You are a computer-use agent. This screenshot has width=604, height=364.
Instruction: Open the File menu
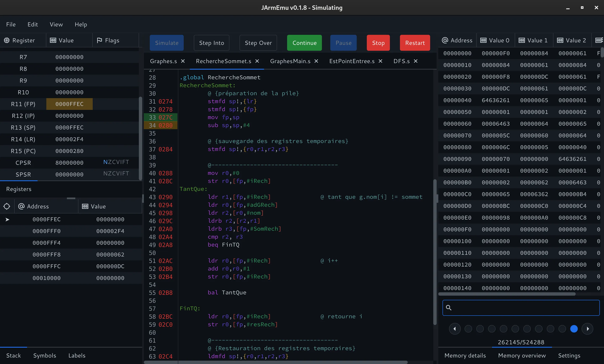tap(11, 25)
